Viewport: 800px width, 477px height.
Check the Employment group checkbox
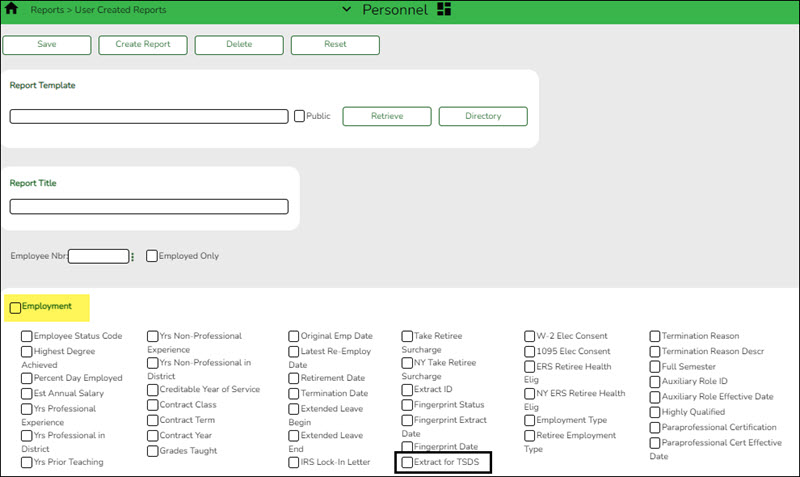(x=15, y=307)
